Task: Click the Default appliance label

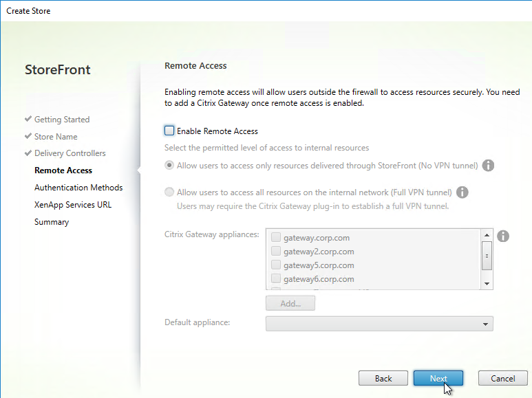Action: click(197, 322)
